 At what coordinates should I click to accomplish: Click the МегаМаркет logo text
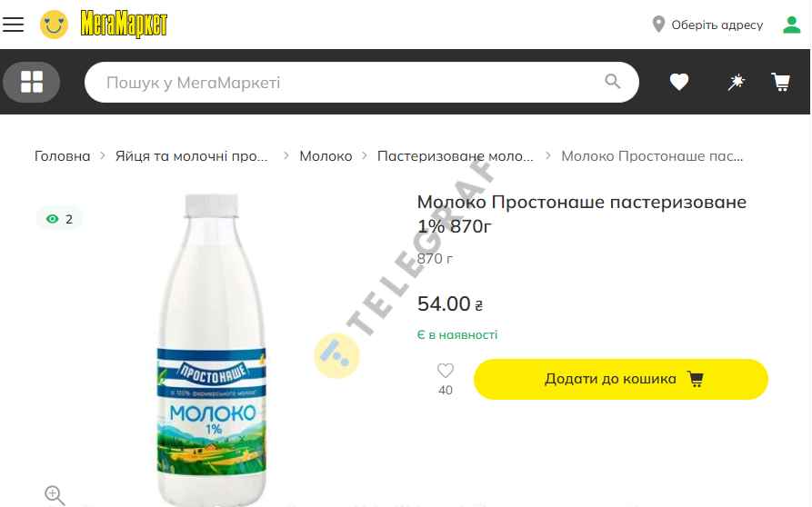pyautogui.click(x=124, y=25)
